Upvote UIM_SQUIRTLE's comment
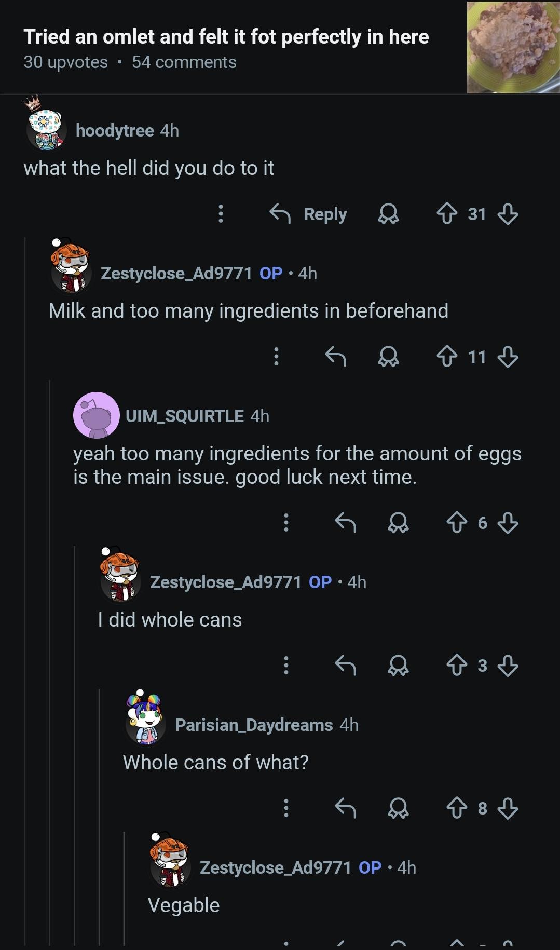 tap(457, 523)
